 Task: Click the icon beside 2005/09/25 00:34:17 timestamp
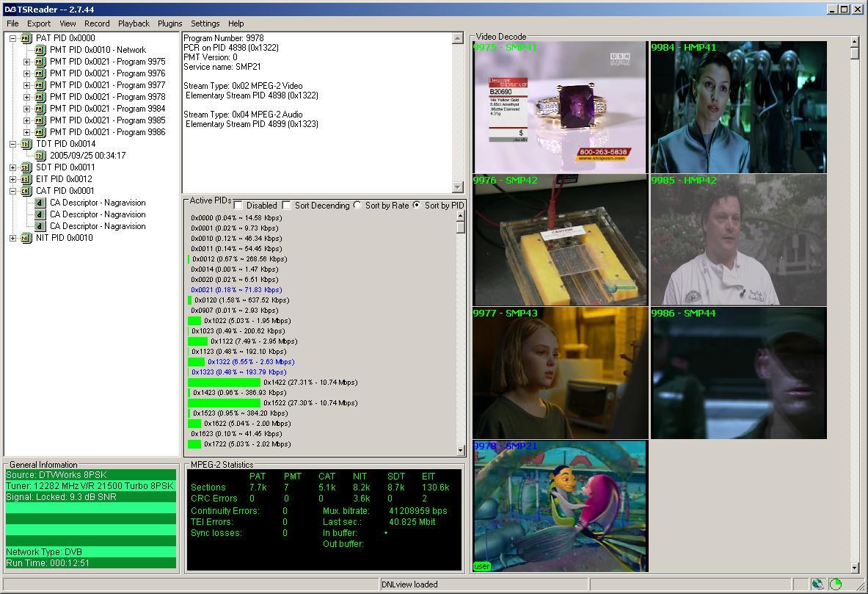click(40, 156)
